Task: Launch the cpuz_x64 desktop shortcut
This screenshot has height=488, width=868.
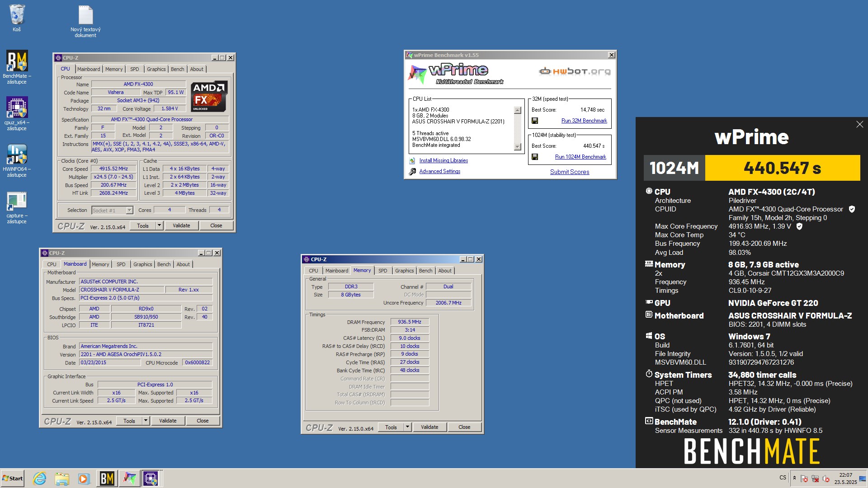Action: 17,113
